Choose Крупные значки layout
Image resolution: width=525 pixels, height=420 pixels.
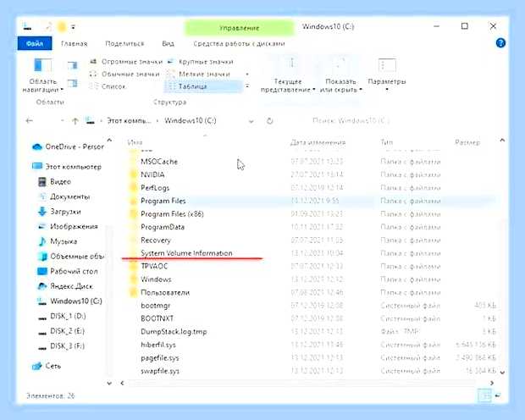(x=201, y=62)
